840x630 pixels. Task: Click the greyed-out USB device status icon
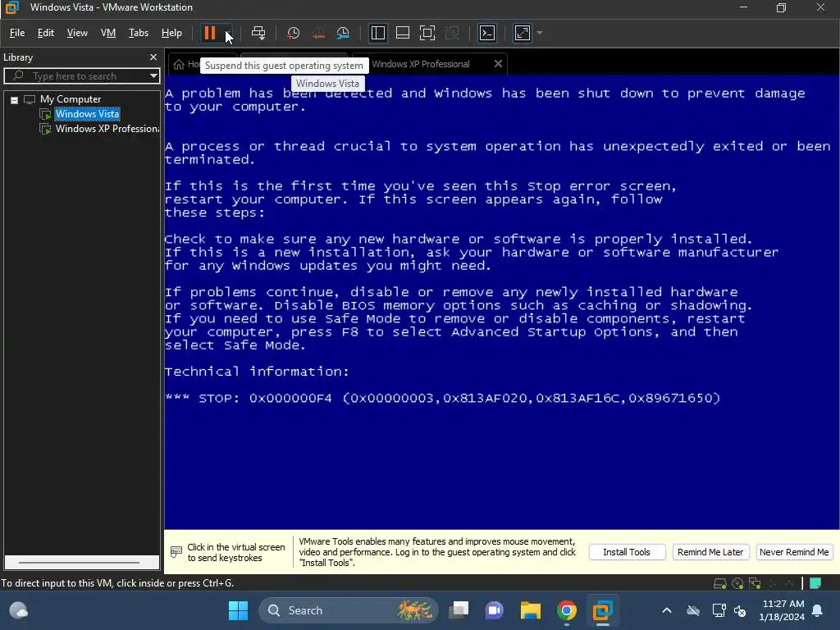(789, 583)
